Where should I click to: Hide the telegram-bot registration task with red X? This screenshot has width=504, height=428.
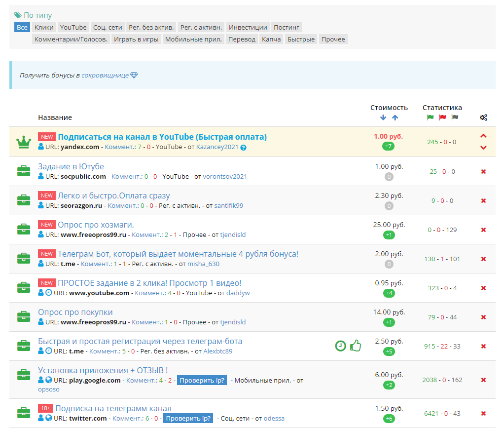[x=483, y=346]
